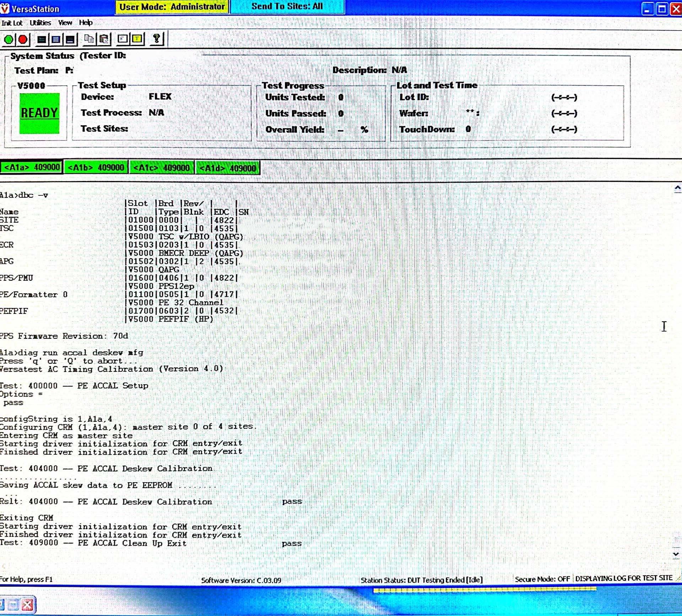Click log line 'PPS Firmware Revision: 70d'
Viewport: 682px width, 616px height.
(x=64, y=336)
